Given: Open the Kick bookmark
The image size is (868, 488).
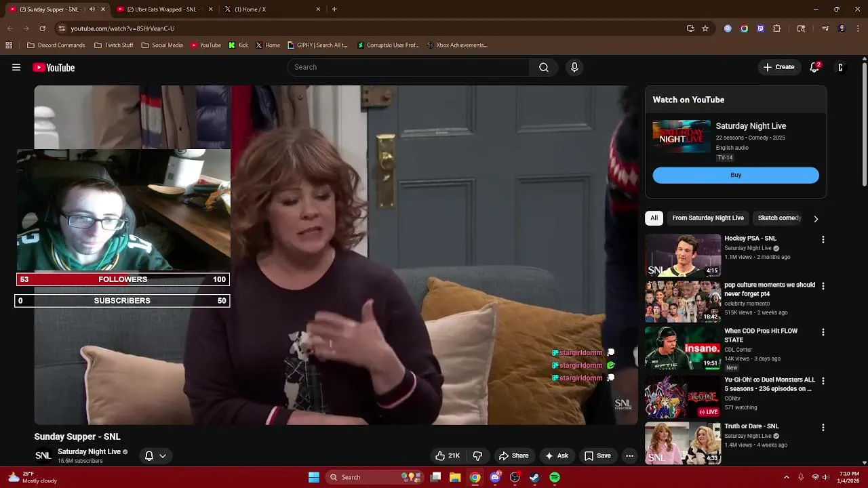Looking at the screenshot, I should tap(238, 45).
